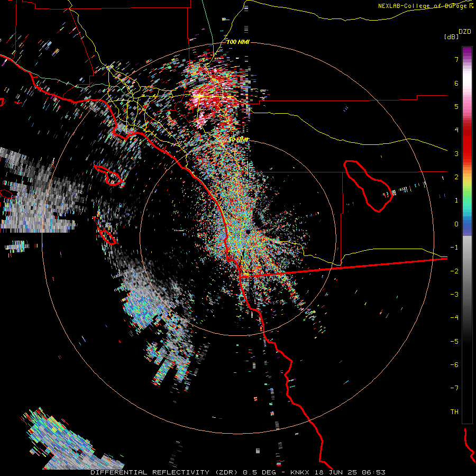Select the -5 dB scale label
Screen dimensions: 476x476
pyautogui.click(x=454, y=342)
